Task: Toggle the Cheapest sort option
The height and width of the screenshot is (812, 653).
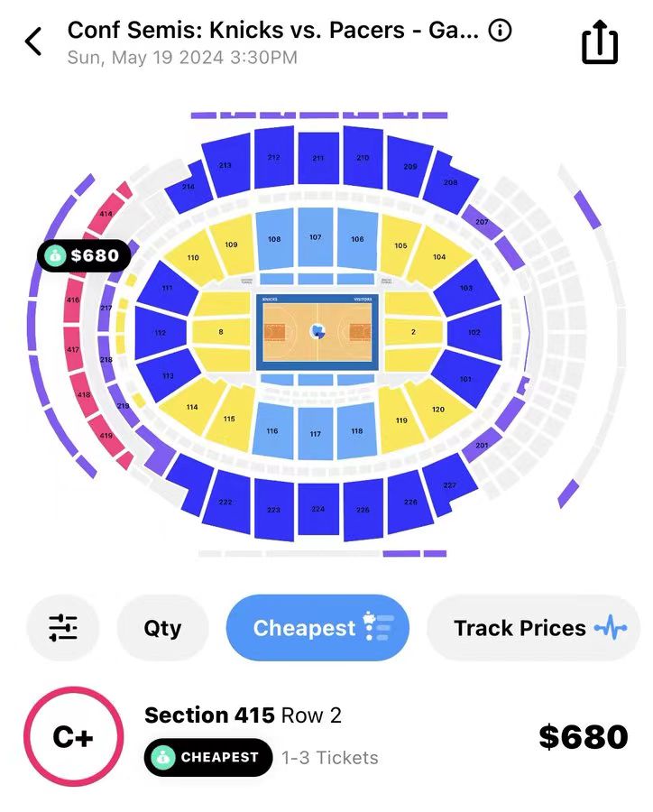Action: click(317, 628)
